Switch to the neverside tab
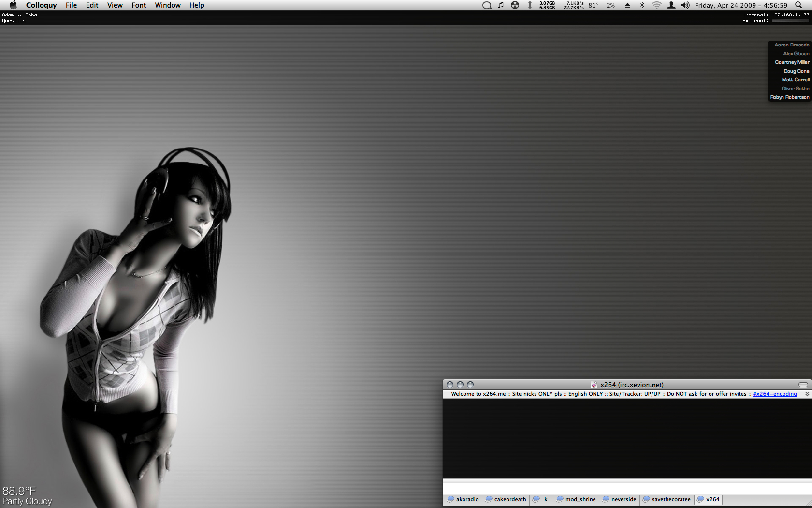This screenshot has width=812, height=508. tap(619, 499)
